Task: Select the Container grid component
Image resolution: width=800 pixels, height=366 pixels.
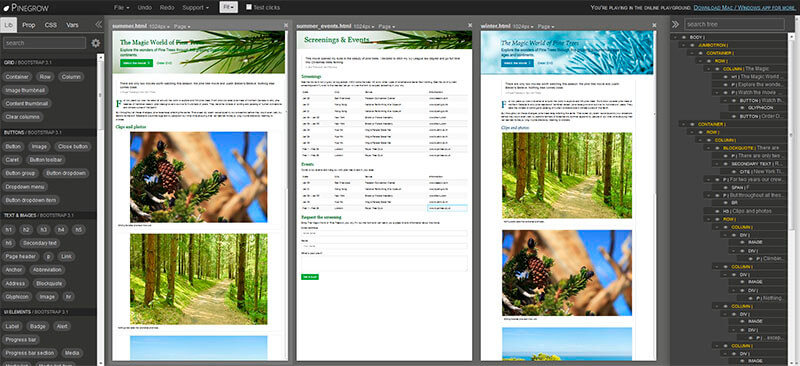Action: pyautogui.click(x=17, y=77)
